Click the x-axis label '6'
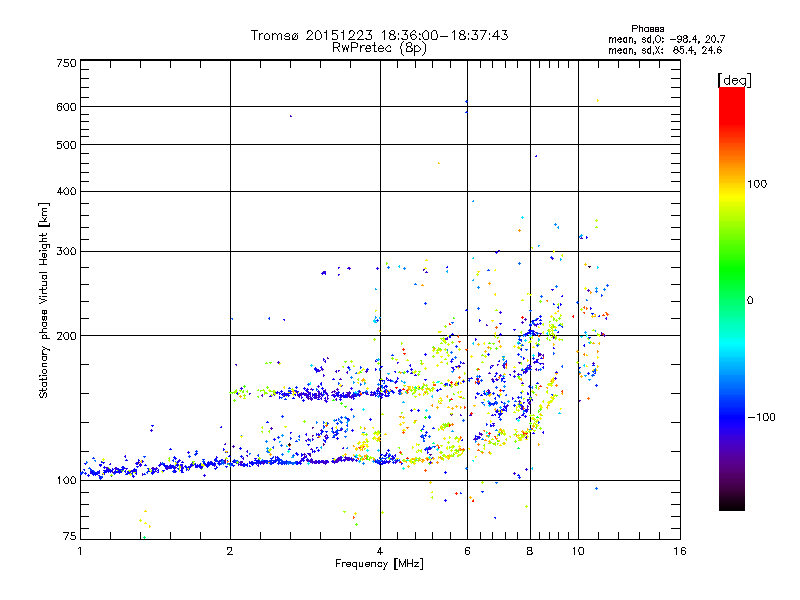Image resolution: width=800 pixels, height=600 pixels. pyautogui.click(x=467, y=551)
